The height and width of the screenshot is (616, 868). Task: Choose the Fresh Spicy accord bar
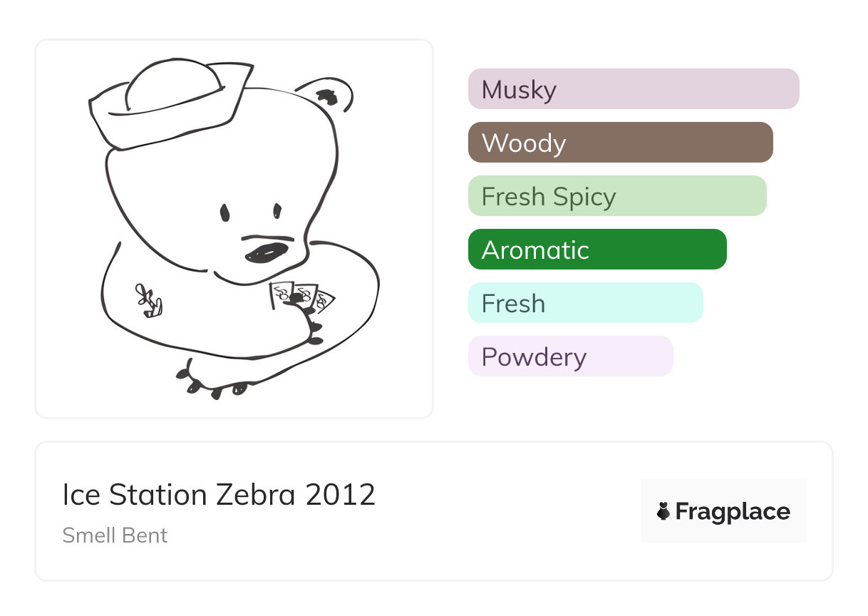click(616, 196)
